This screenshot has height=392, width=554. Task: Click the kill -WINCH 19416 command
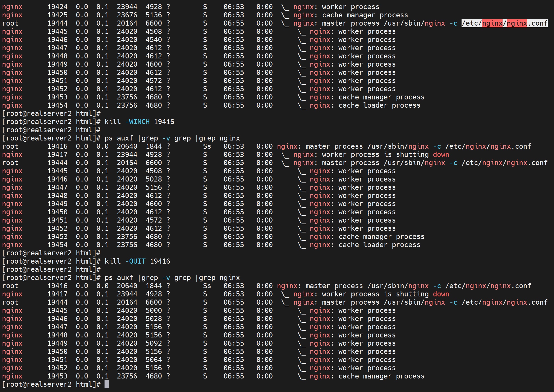139,122
